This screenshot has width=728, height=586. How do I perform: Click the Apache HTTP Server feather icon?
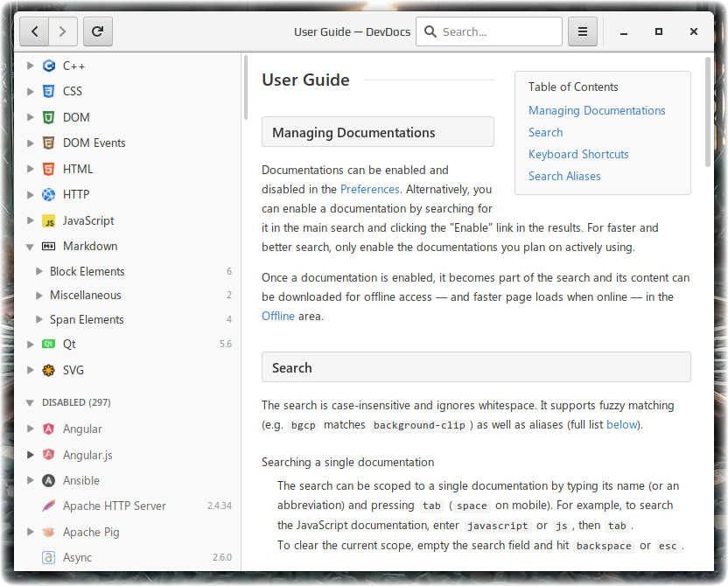[49, 506]
